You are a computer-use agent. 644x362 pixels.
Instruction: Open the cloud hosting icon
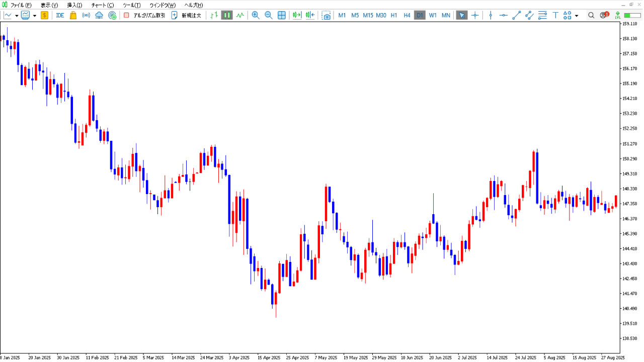tap(99, 15)
